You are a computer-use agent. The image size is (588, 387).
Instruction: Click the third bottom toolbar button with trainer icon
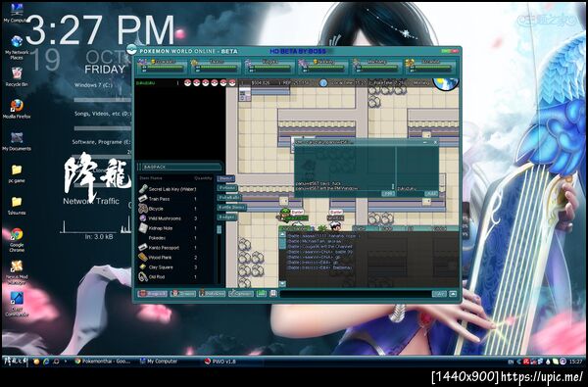click(x=212, y=294)
